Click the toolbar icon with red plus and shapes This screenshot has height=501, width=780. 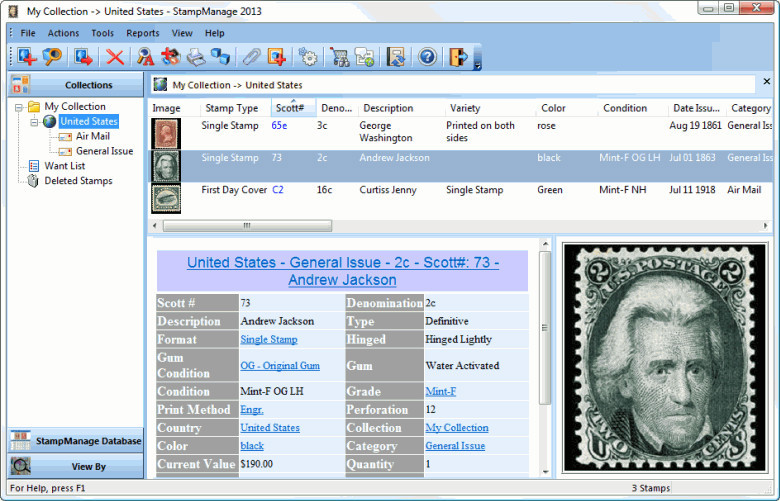(x=171, y=57)
